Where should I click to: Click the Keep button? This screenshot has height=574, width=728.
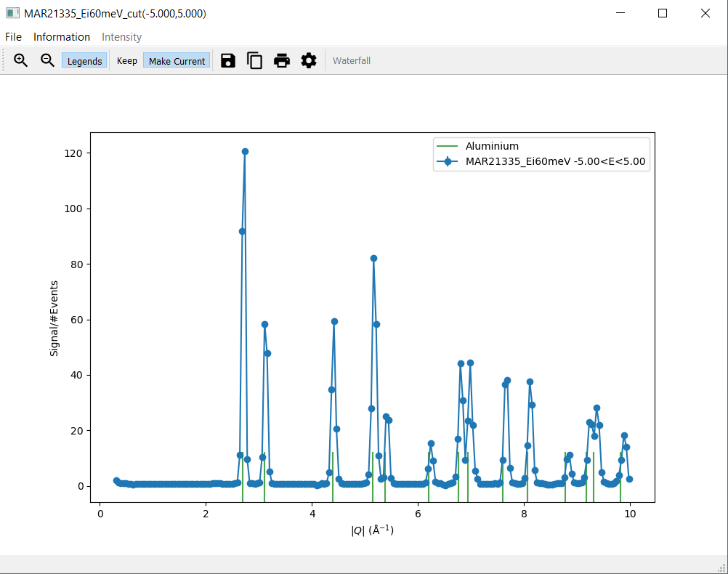coord(126,61)
